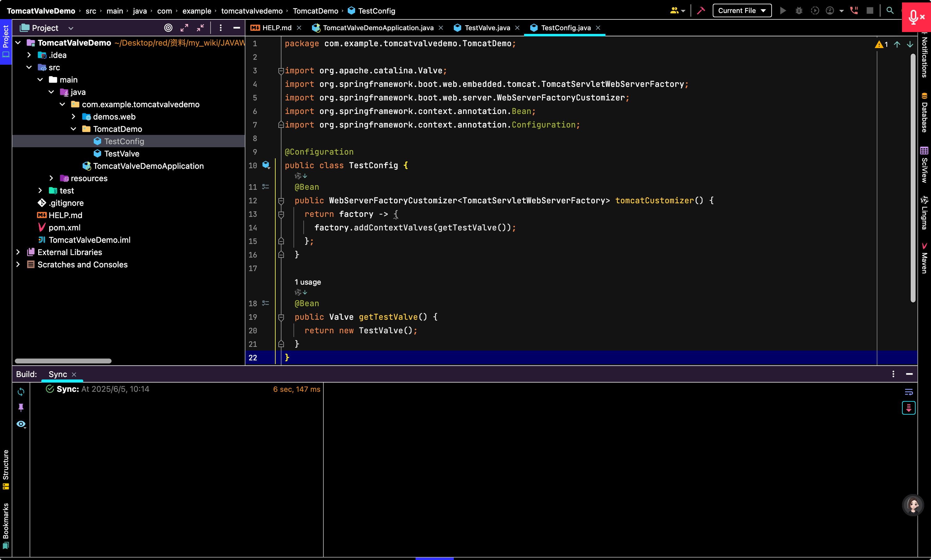Screen dimensions: 931x560
Task: Open the Current File run configuration dropdown
Action: (742, 10)
